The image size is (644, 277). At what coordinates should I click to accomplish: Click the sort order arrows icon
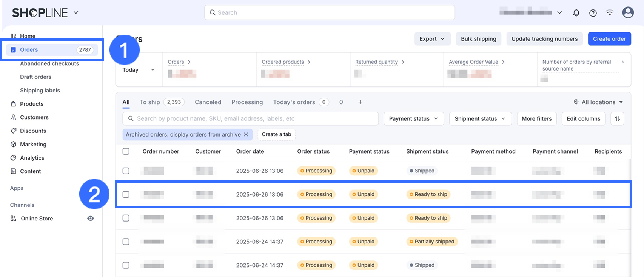pos(617,118)
